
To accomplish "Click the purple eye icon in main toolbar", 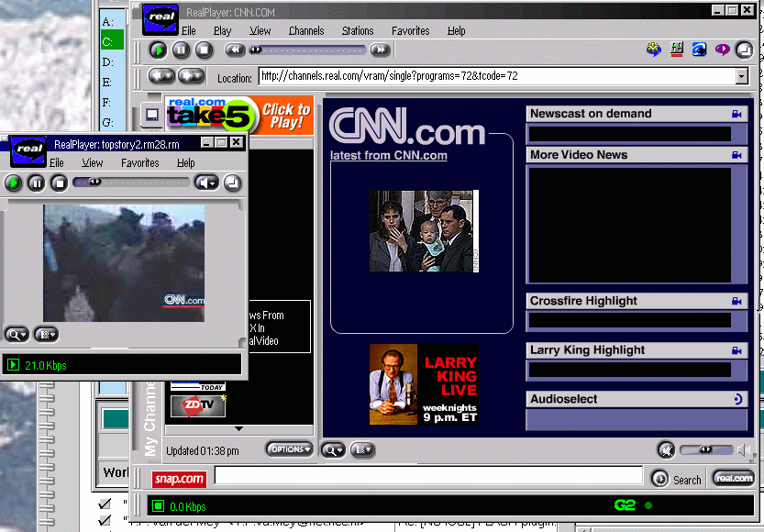I will click(x=722, y=50).
